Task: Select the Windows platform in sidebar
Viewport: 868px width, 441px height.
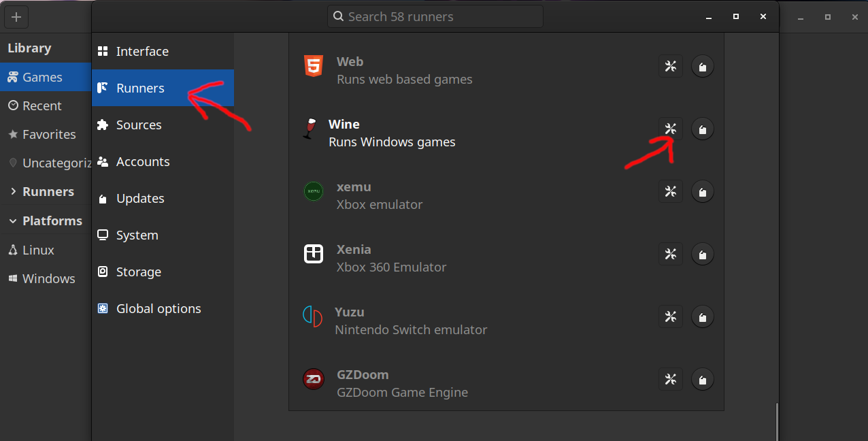Action: [x=46, y=278]
